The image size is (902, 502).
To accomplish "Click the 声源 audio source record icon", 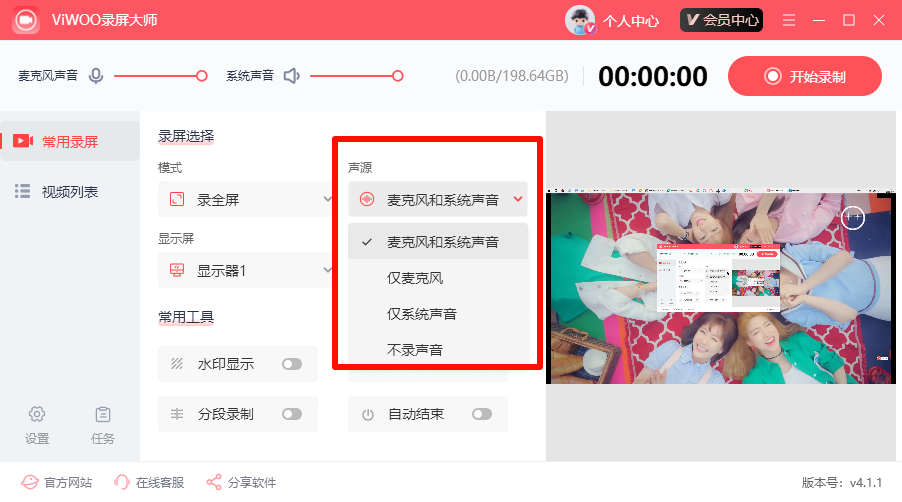I will click(367, 200).
